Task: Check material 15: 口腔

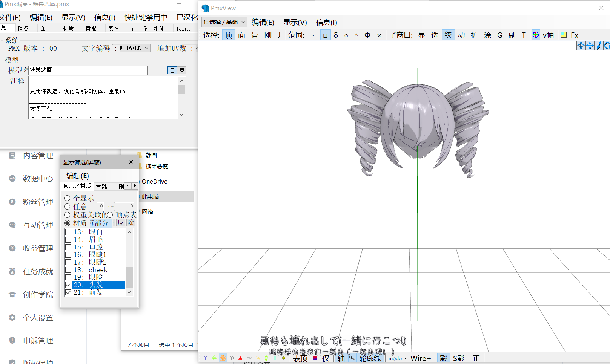Action: point(68,247)
